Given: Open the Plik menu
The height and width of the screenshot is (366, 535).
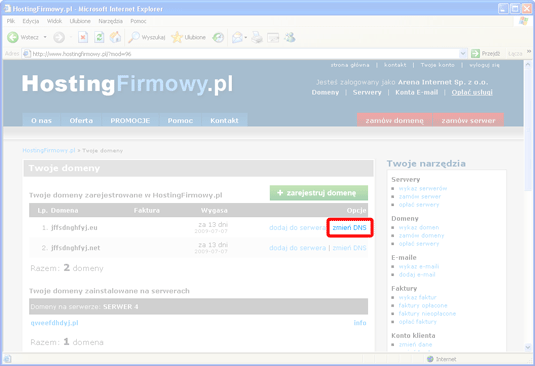Looking at the screenshot, I should 11,21.
